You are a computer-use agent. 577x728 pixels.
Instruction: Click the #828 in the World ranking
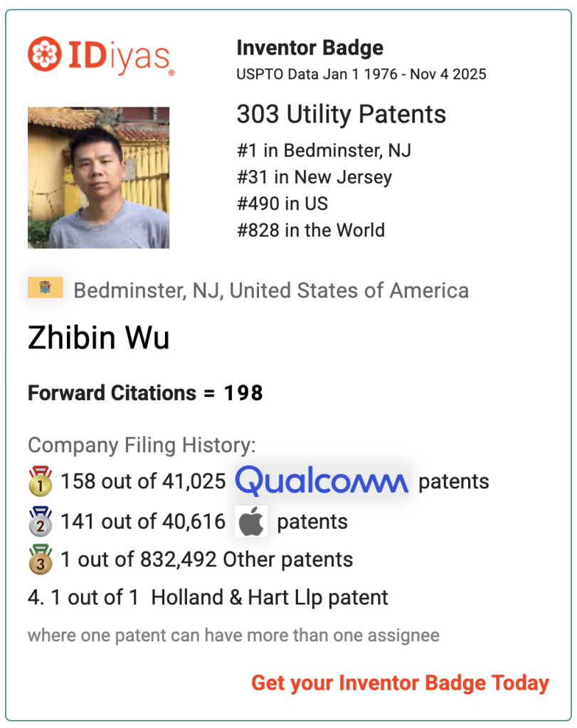click(x=310, y=230)
